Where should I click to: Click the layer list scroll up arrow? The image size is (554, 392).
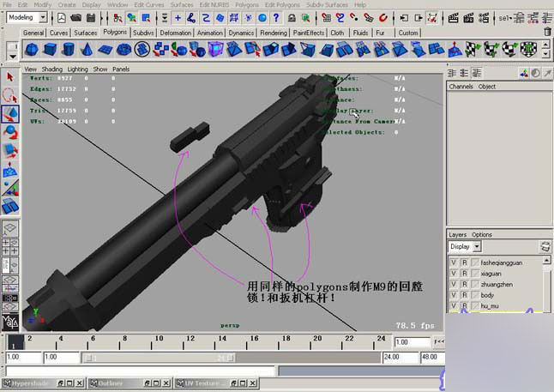pos(546,261)
